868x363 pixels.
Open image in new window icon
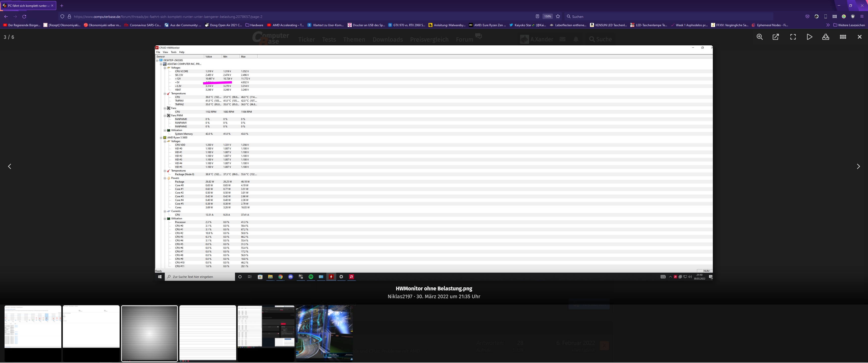(776, 37)
